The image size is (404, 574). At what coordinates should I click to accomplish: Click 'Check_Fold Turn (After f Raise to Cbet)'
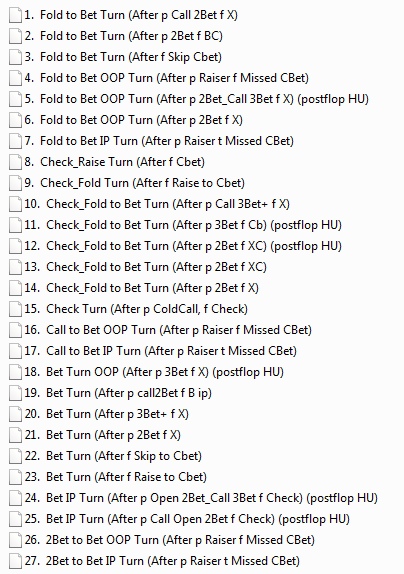click(142, 183)
